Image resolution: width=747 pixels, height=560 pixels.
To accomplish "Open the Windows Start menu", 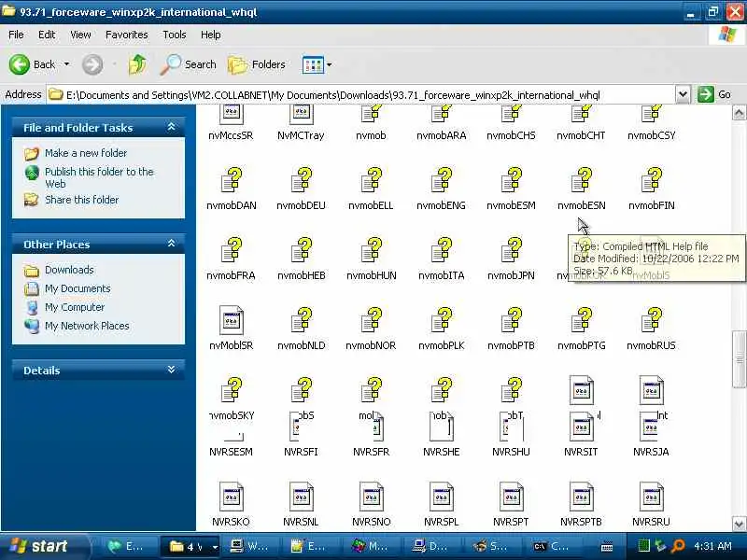I will tap(43, 546).
